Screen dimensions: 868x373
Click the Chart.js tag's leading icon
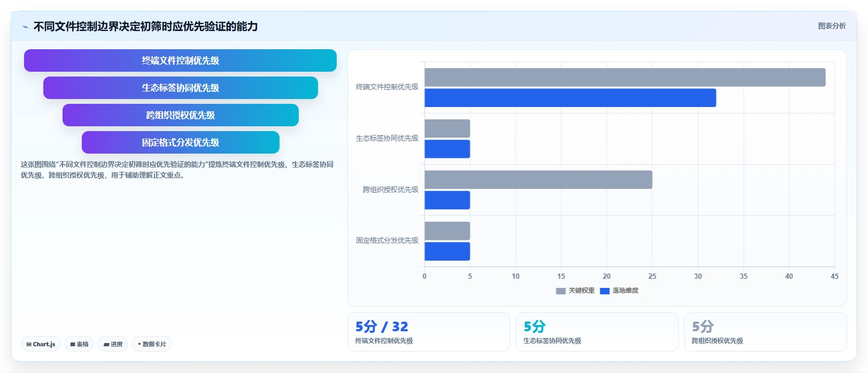click(29, 345)
